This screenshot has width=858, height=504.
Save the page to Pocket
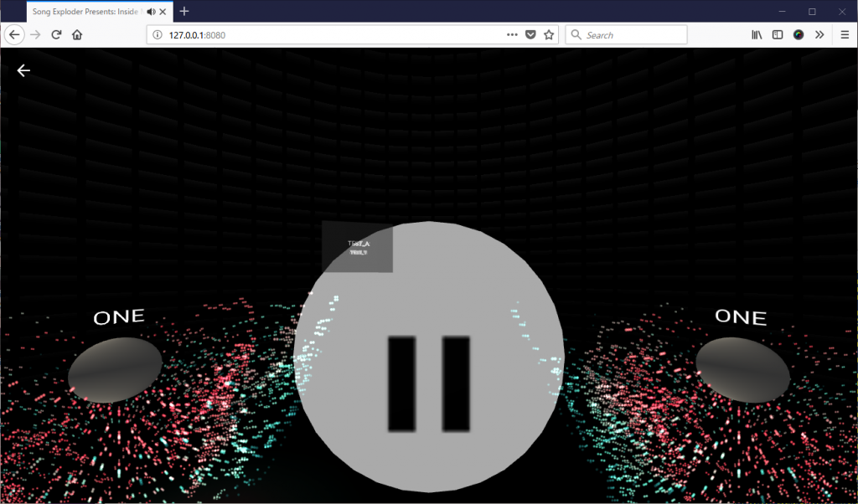click(530, 35)
